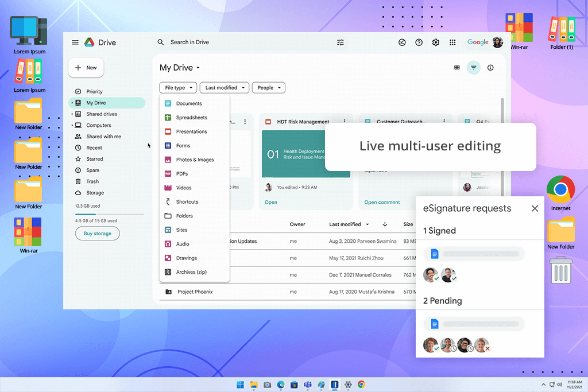Open the Help question mark icon
Image resolution: width=588 pixels, height=392 pixels.
click(419, 42)
